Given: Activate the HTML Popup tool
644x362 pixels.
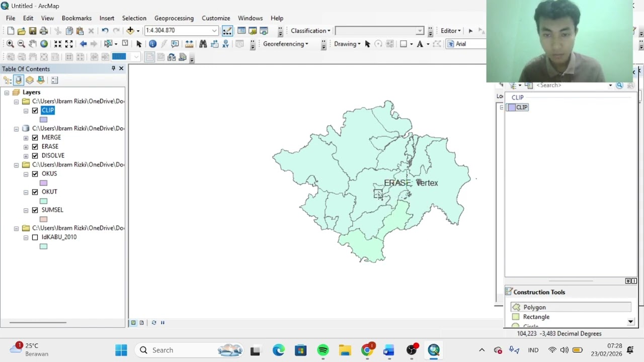Looking at the screenshot, I should tap(175, 44).
